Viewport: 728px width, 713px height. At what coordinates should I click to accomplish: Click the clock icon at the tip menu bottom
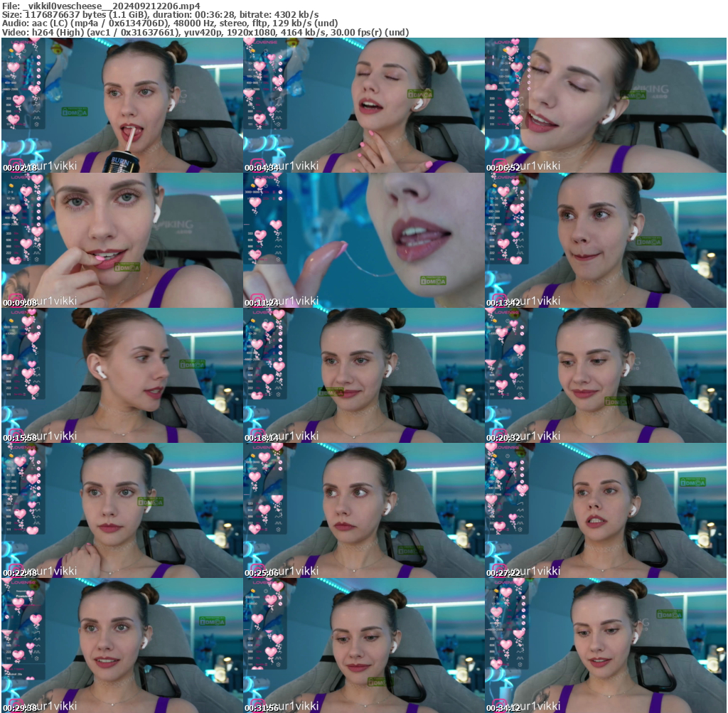pos(36,124)
